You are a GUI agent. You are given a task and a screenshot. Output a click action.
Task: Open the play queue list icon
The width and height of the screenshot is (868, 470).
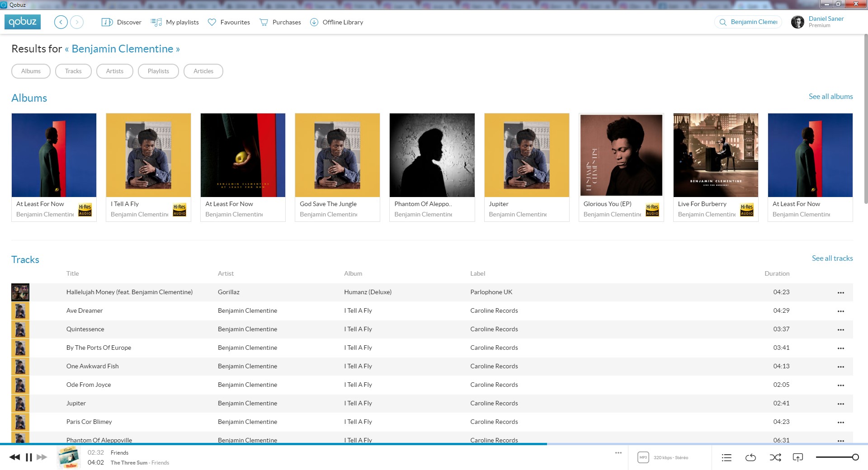tap(726, 458)
